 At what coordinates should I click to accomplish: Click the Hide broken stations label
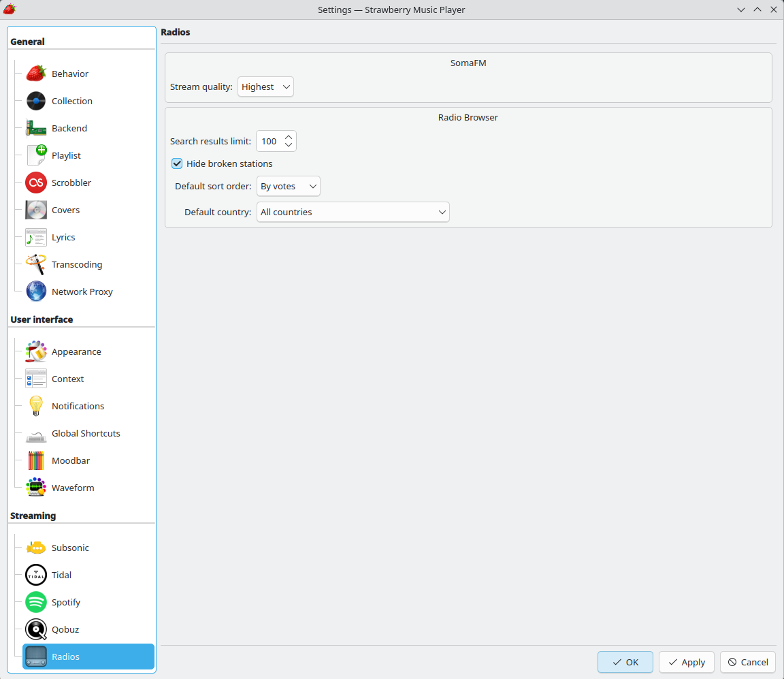229,163
